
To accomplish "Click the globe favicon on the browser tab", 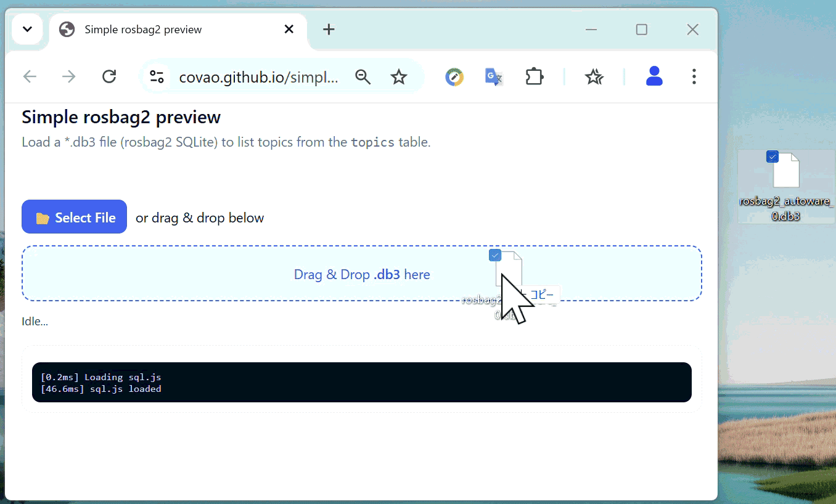I will [66, 29].
